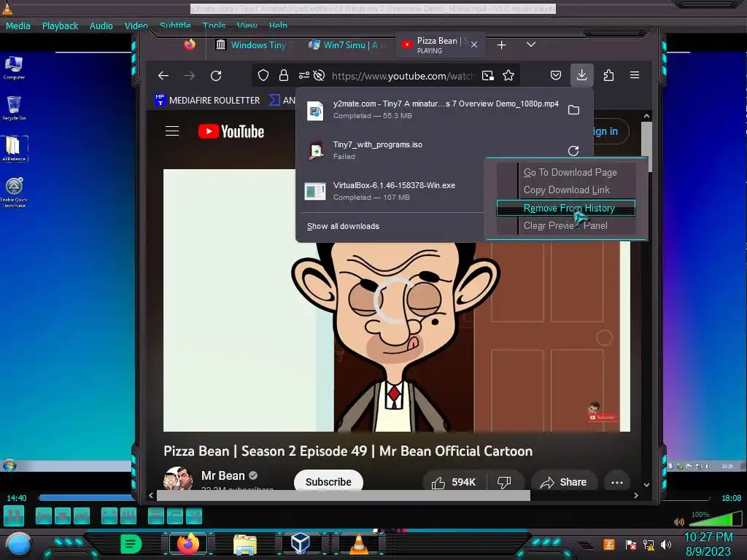Open the Windows Start orb
The width and height of the screenshot is (747, 560).
(19, 543)
